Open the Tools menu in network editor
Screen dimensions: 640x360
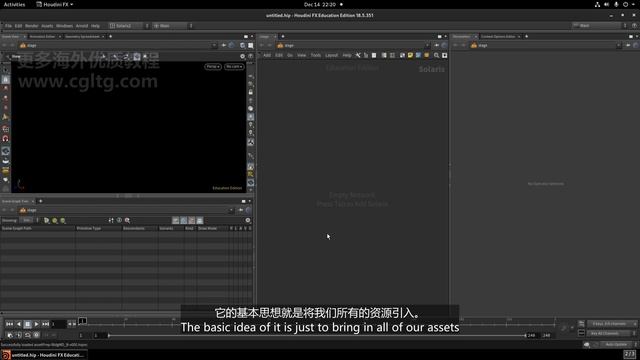click(316, 55)
